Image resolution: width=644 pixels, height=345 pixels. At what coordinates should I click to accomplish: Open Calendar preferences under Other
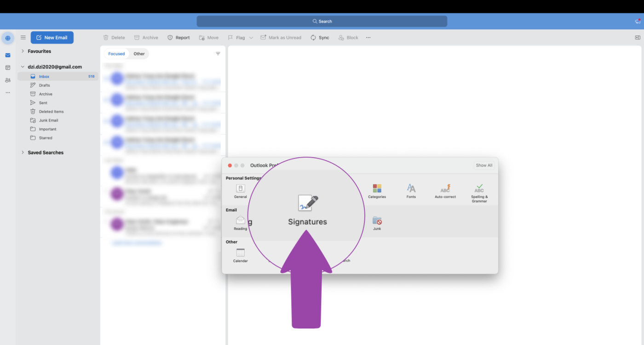click(x=240, y=255)
